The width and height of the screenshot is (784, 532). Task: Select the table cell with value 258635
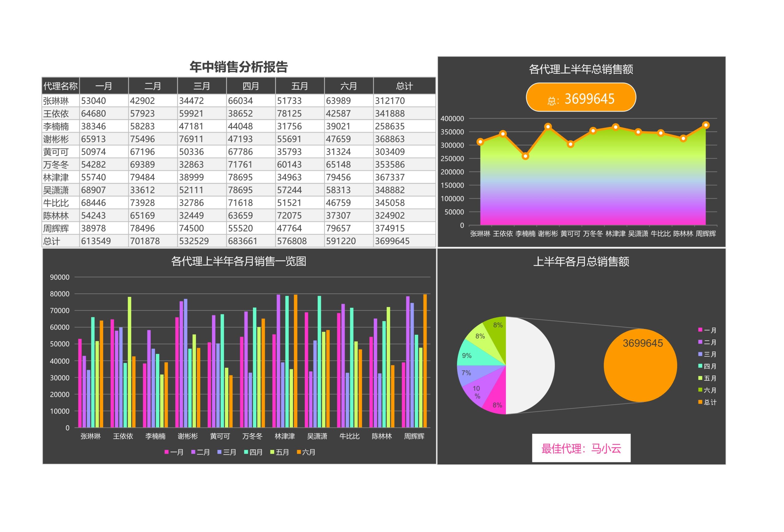[x=404, y=126]
